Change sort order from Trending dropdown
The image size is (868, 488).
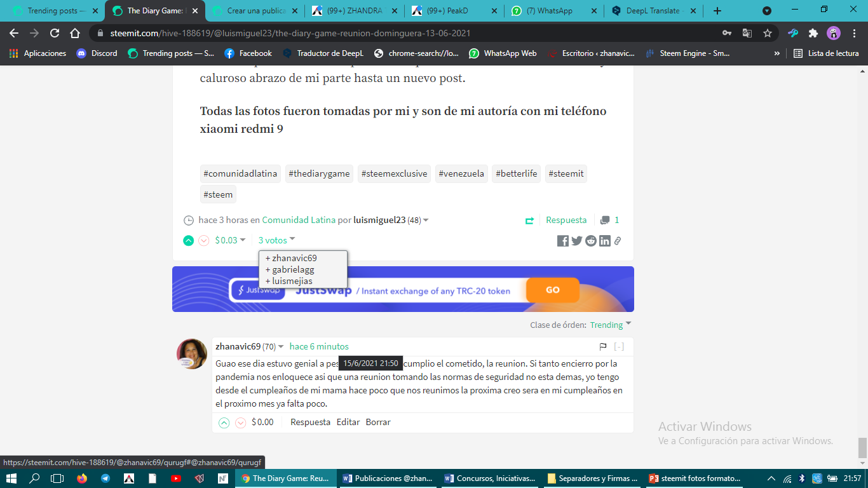click(x=611, y=325)
